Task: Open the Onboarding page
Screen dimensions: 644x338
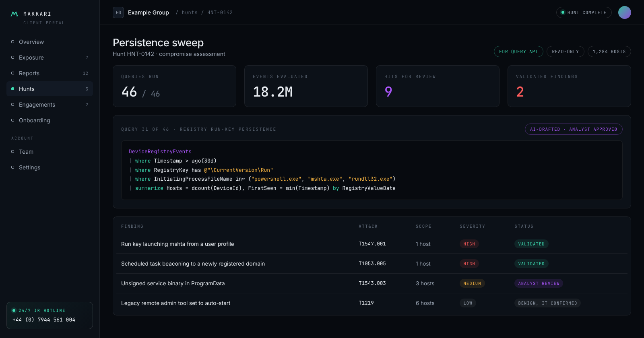Action: pos(50,120)
